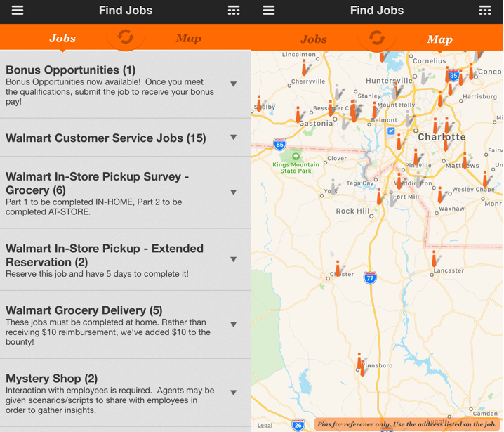The width and height of the screenshot is (504, 432).
Task: Tap Interstate 26 shield on map
Action: click(x=298, y=425)
